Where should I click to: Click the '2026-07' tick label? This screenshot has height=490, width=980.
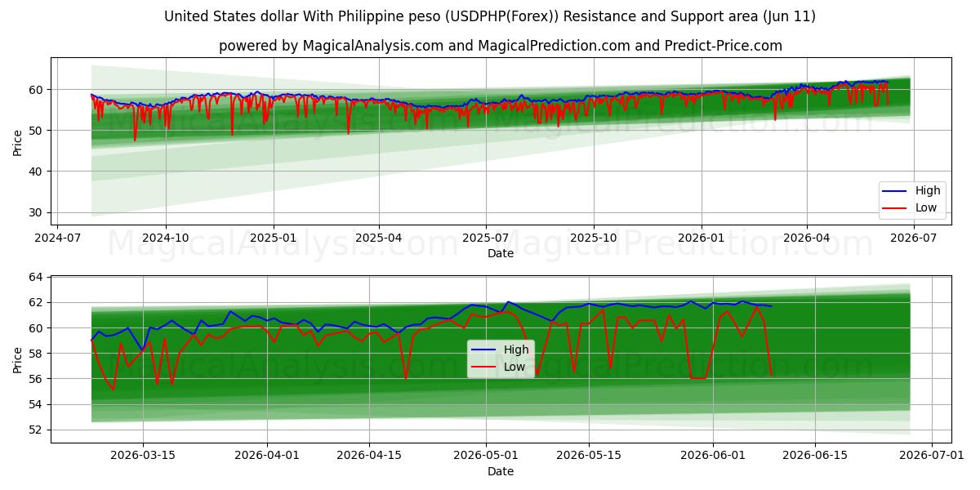point(913,238)
